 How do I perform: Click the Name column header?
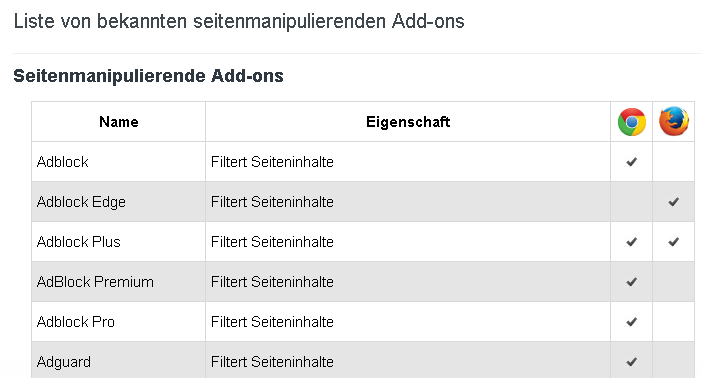(x=119, y=122)
